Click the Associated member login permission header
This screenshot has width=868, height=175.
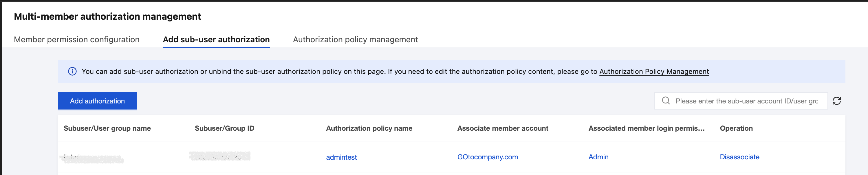point(646,128)
